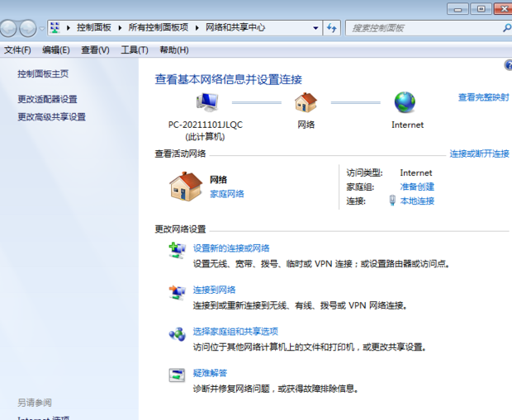
Task: Click the computer icon for PC-20211101JLQC
Action: point(206,102)
